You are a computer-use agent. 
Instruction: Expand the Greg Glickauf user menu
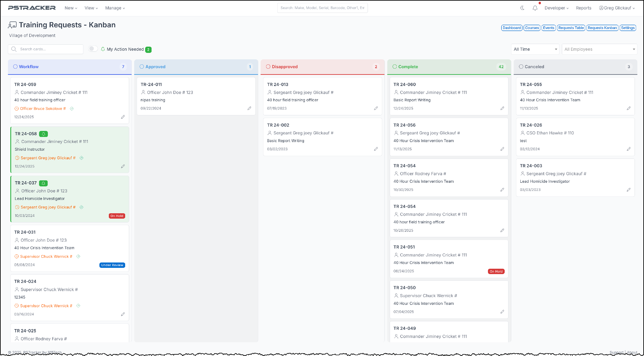[x=617, y=8]
